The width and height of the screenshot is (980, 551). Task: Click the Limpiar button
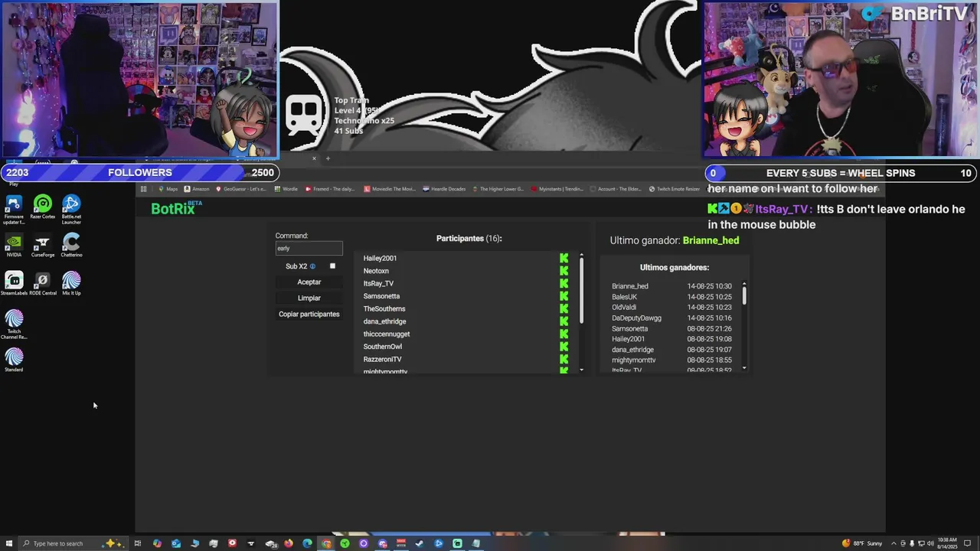[x=309, y=298]
